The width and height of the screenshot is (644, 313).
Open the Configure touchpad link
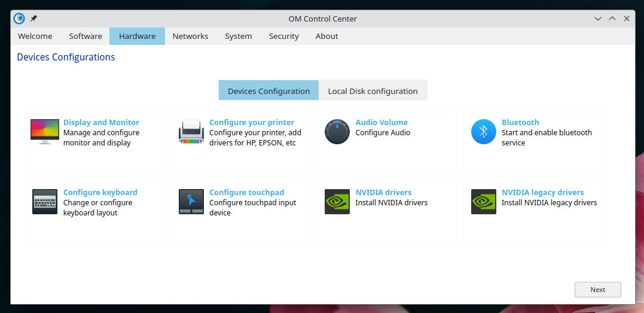(246, 192)
